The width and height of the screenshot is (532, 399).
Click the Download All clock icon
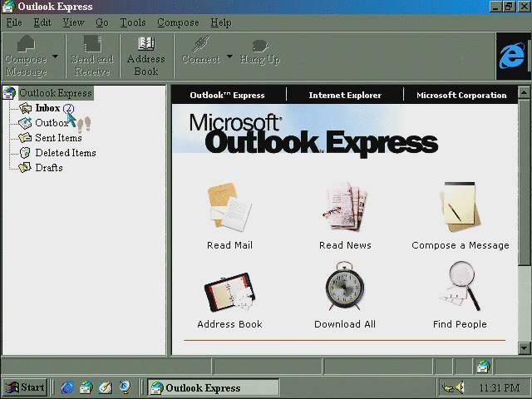pos(345,286)
